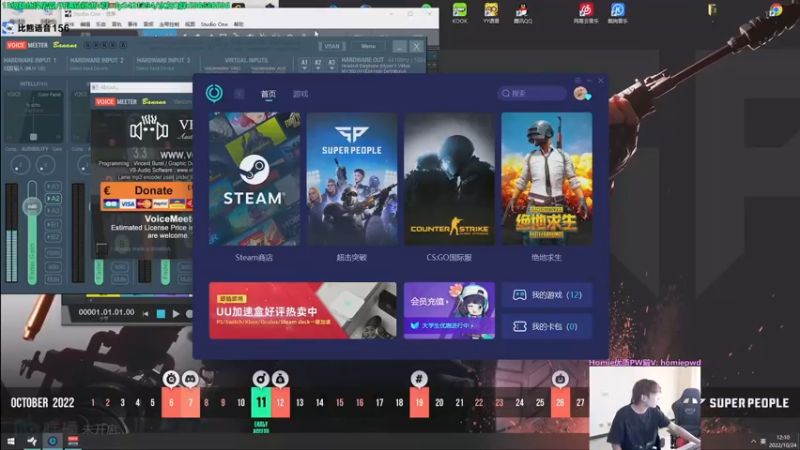
Task: Open the Super People game card
Action: click(352, 179)
